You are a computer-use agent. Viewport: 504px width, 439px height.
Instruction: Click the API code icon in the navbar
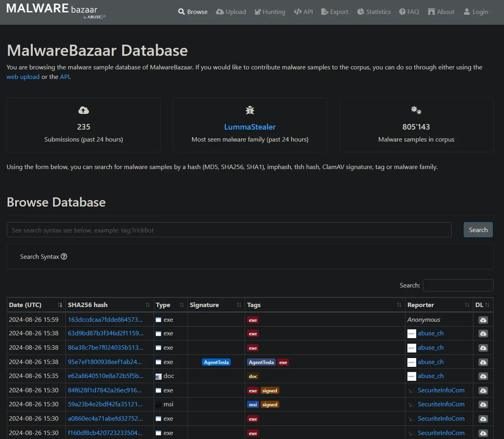point(297,12)
